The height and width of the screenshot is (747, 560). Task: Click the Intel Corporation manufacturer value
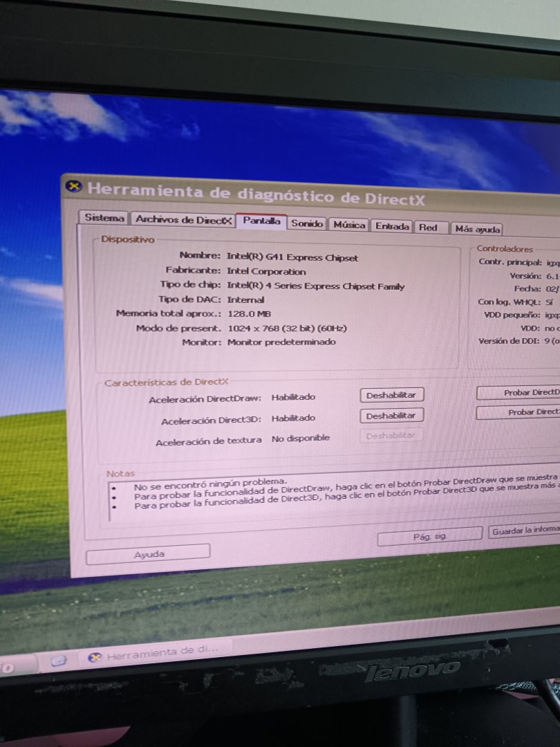[266, 272]
